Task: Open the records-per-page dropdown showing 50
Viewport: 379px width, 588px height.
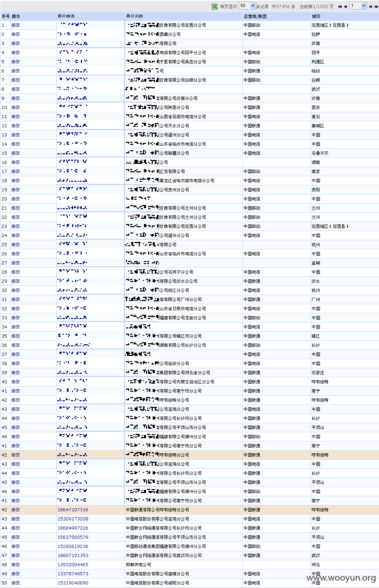Action: 247,6
